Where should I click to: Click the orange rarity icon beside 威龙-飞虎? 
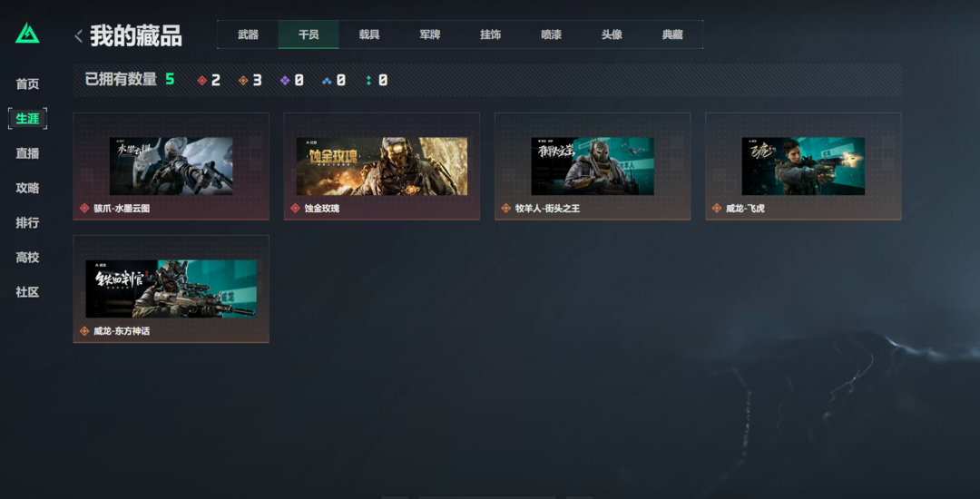[716, 208]
